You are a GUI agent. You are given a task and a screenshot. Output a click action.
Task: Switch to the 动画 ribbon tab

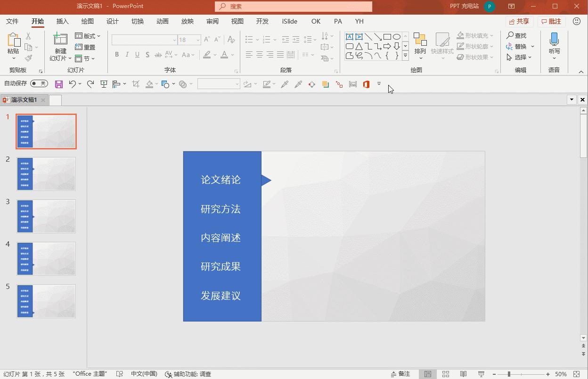pyautogui.click(x=162, y=21)
